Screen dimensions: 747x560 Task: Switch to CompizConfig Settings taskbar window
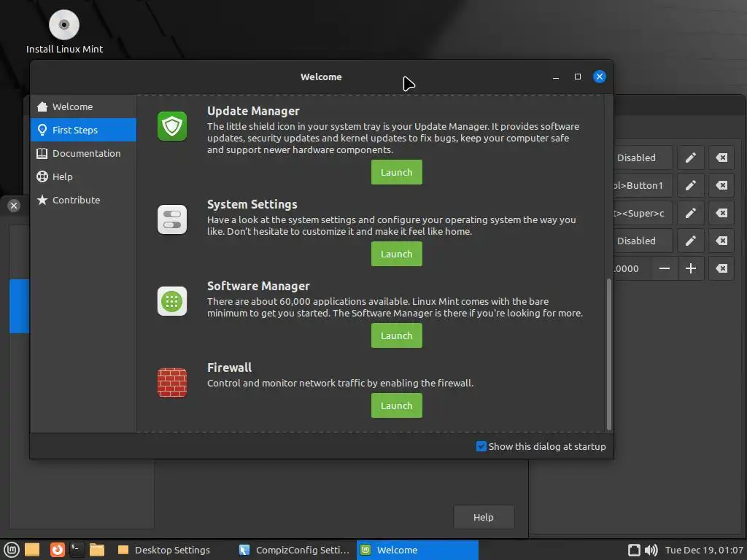295,550
